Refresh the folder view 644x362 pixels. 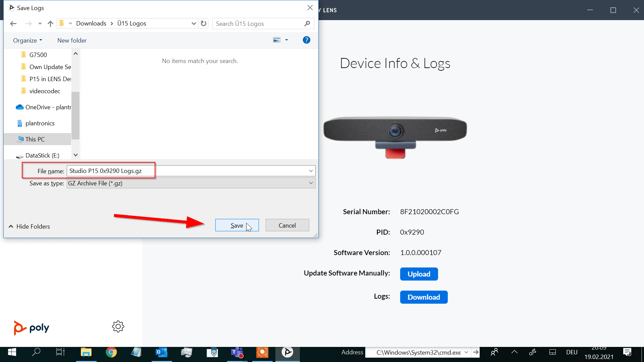(204, 23)
